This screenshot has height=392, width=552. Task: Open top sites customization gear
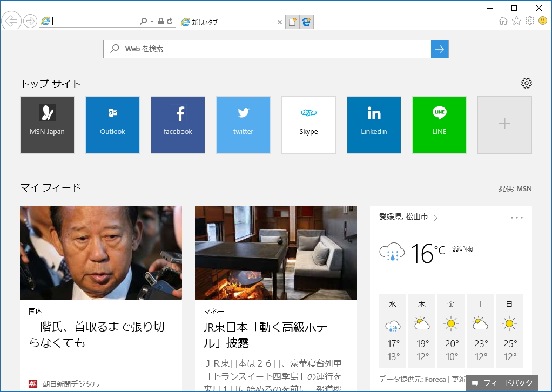click(x=526, y=83)
